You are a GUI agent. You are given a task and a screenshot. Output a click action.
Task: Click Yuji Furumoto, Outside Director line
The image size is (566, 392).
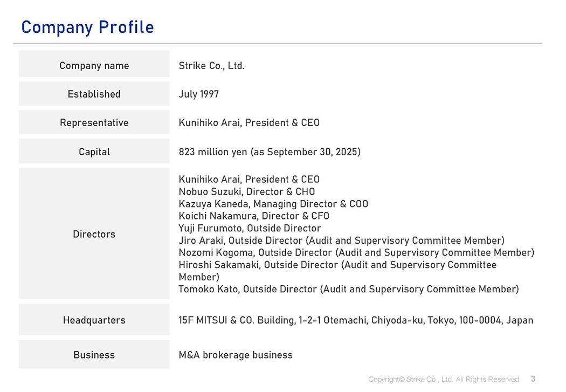click(x=250, y=229)
